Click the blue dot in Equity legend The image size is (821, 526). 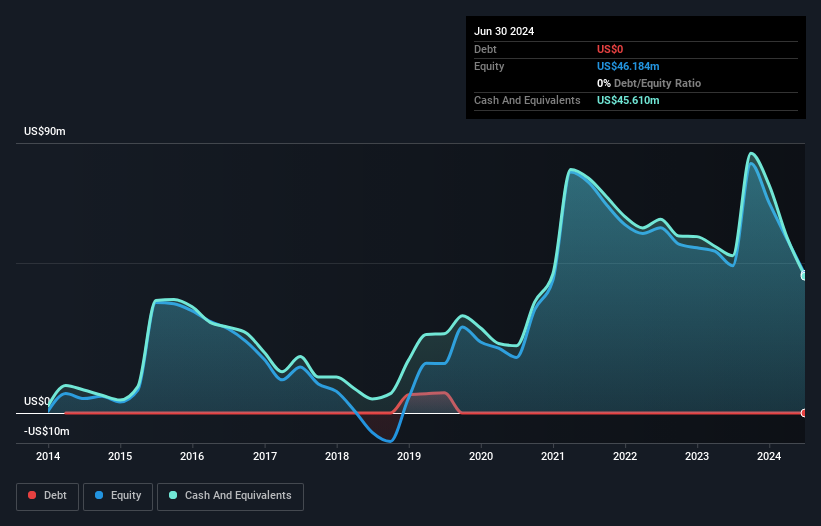(101, 496)
